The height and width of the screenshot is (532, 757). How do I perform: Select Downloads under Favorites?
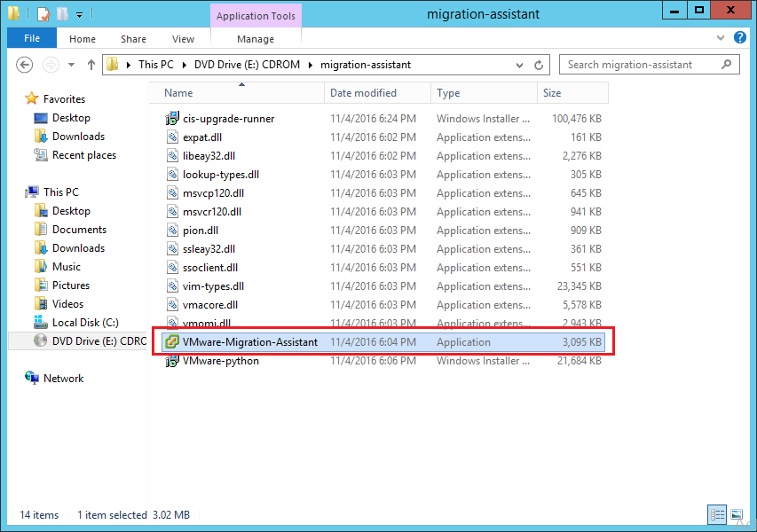tap(78, 137)
